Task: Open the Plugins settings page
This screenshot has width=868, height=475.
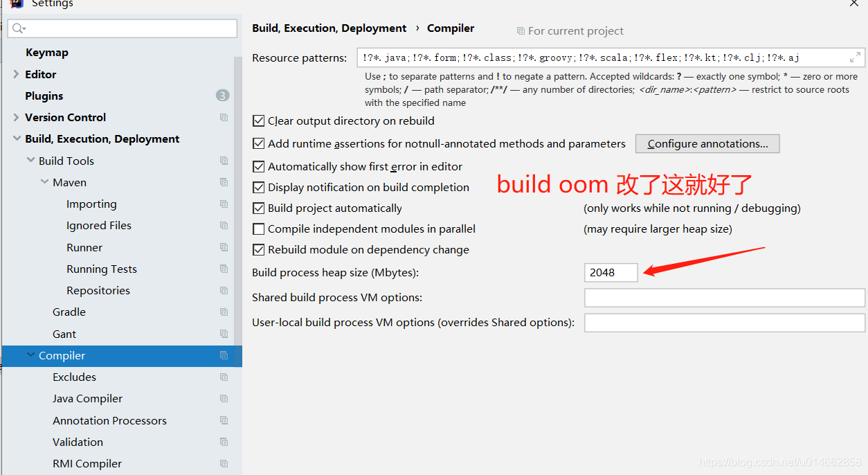Action: point(44,96)
